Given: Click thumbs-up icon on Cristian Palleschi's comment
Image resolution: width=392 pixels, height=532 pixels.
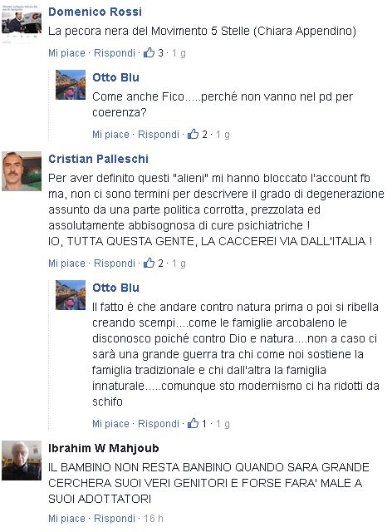Looking at the screenshot, I should pos(149,263).
